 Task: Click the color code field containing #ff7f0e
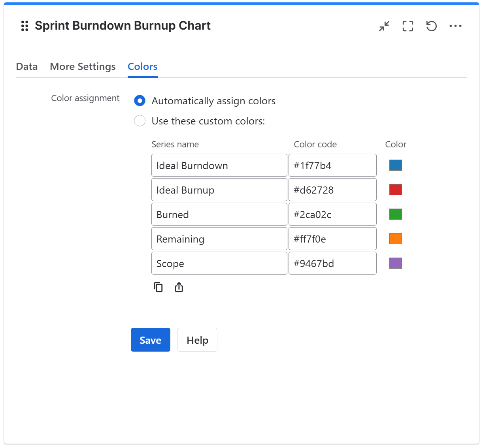[332, 239]
